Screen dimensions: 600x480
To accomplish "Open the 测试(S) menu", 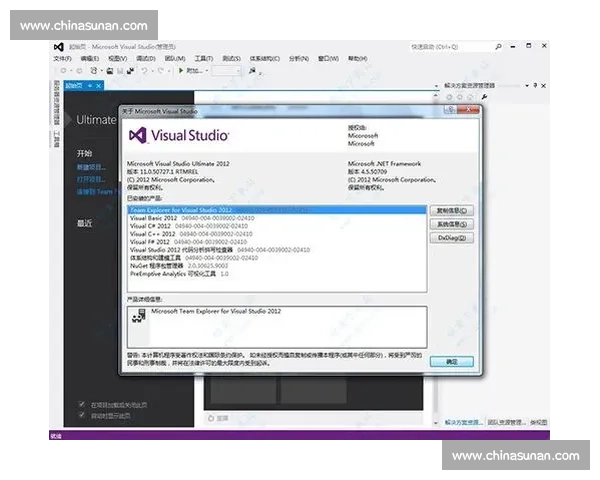I will (232, 59).
